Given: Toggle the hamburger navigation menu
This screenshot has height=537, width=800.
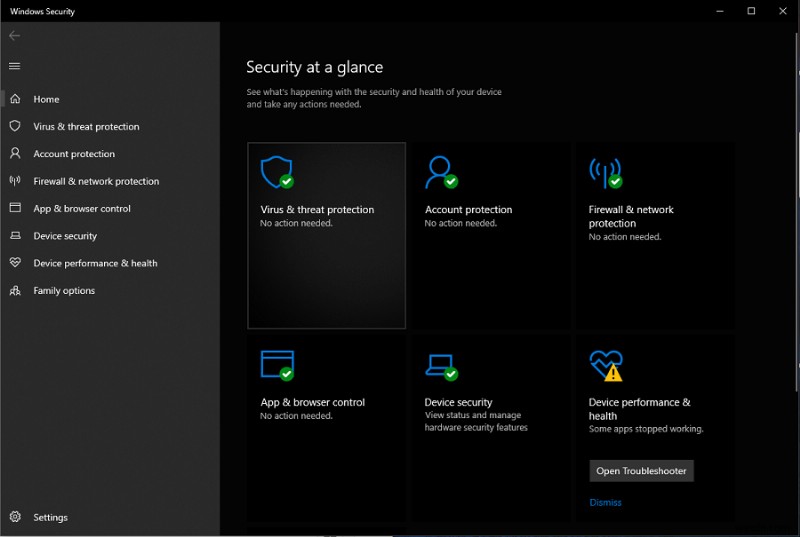Looking at the screenshot, I should (14, 66).
